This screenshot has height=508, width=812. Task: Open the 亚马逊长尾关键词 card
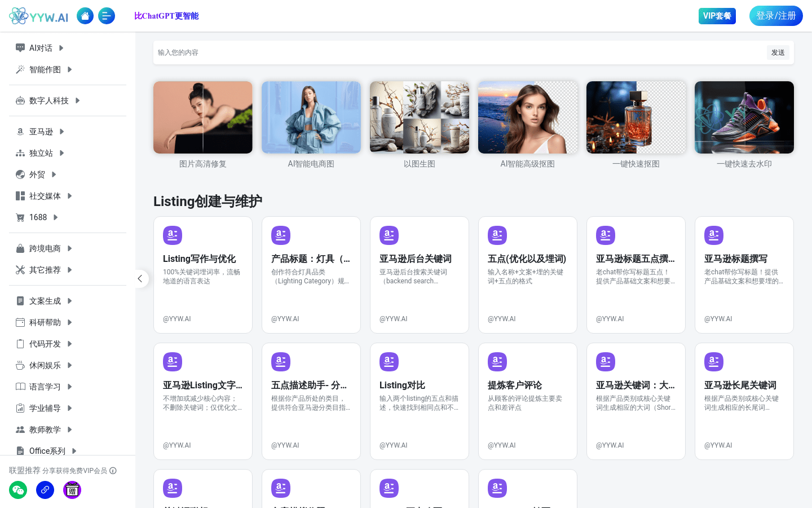(x=744, y=401)
